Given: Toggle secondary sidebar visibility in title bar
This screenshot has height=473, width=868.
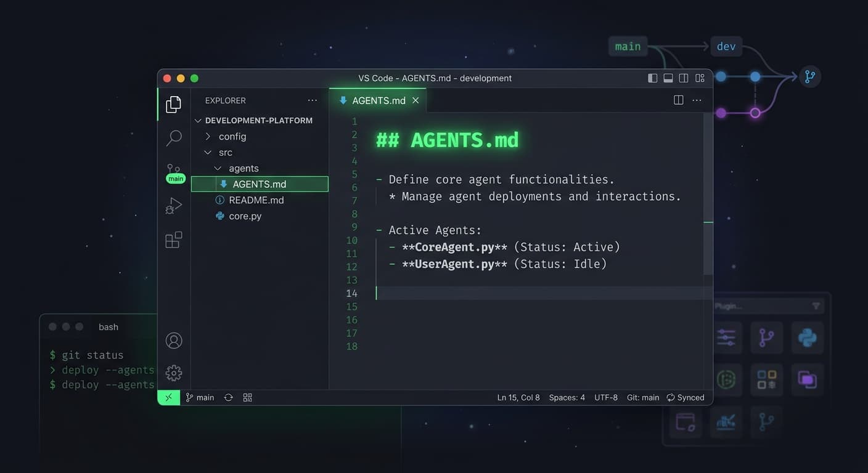Looking at the screenshot, I should [x=684, y=78].
